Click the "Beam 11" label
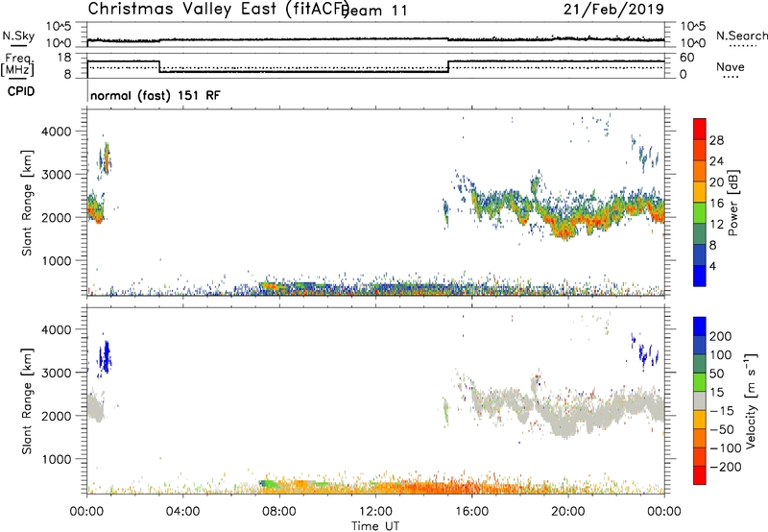This screenshot has width=768, height=532. point(375,11)
